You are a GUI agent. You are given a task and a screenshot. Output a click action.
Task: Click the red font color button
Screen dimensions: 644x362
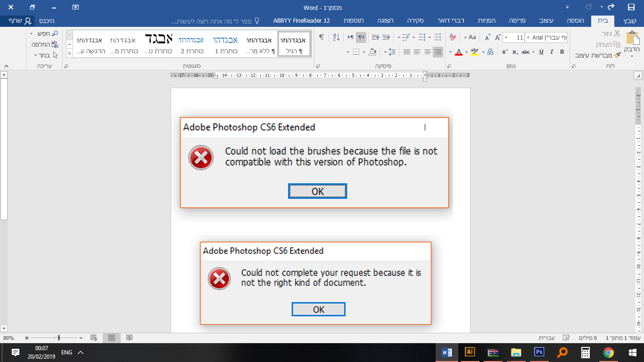point(458,52)
